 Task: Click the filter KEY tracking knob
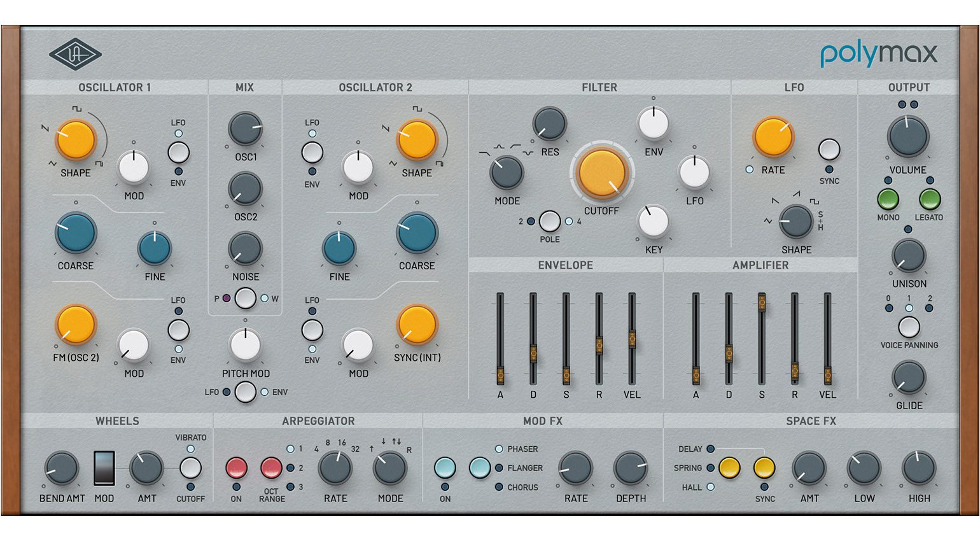pyautogui.click(x=654, y=221)
